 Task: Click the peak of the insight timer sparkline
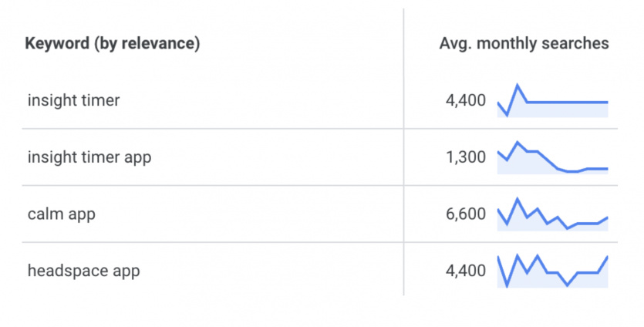point(517,86)
